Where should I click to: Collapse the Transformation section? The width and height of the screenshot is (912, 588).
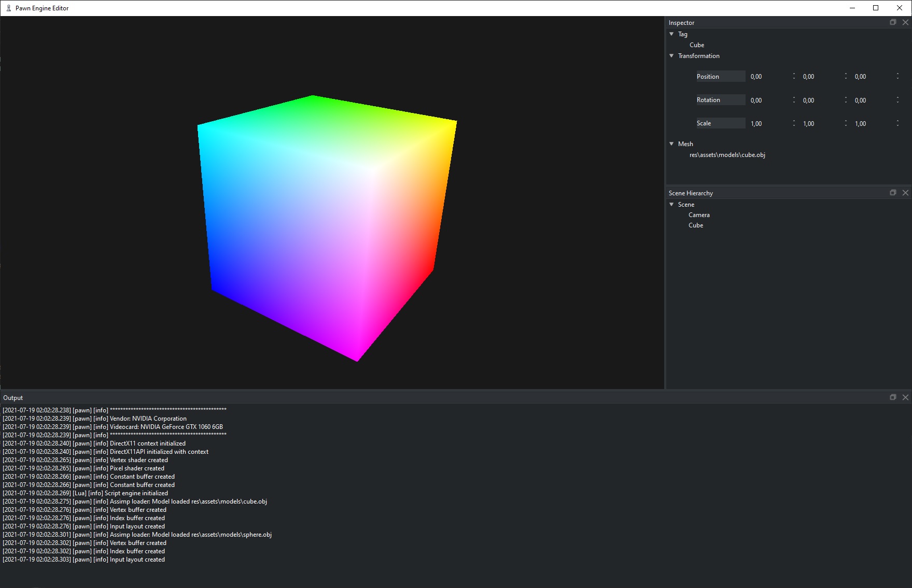(x=671, y=56)
